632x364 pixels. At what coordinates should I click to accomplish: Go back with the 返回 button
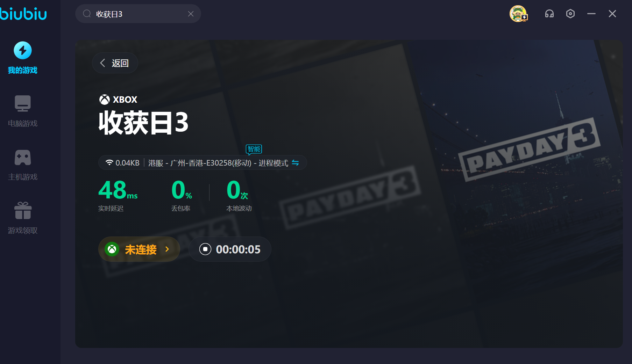(115, 63)
